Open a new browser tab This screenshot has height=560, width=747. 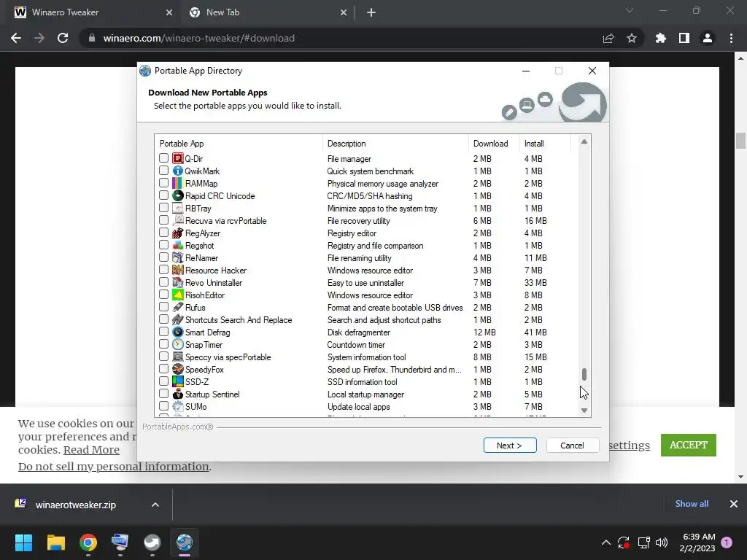click(371, 12)
